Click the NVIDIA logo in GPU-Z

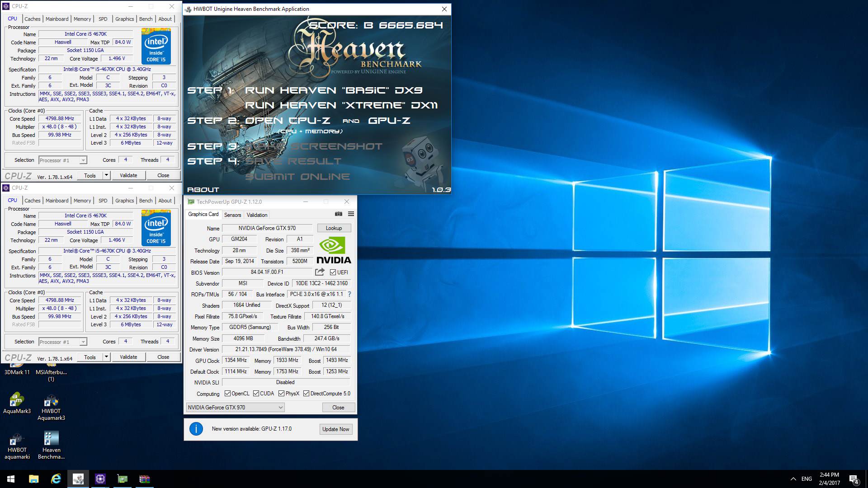click(x=334, y=250)
